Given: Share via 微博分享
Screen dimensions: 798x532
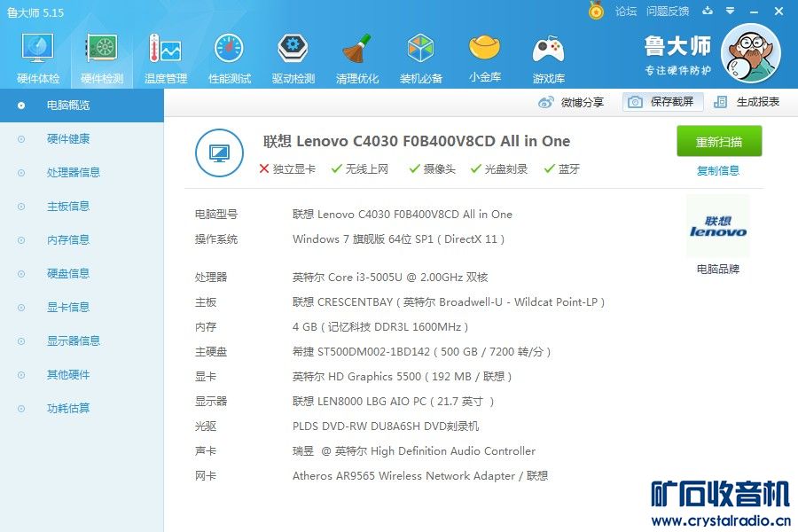Looking at the screenshot, I should click(571, 102).
